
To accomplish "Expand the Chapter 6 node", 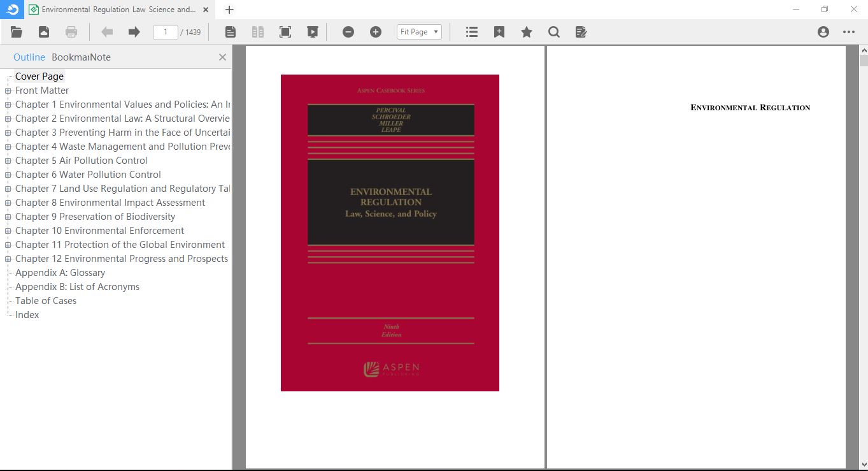I will click(x=8, y=175).
